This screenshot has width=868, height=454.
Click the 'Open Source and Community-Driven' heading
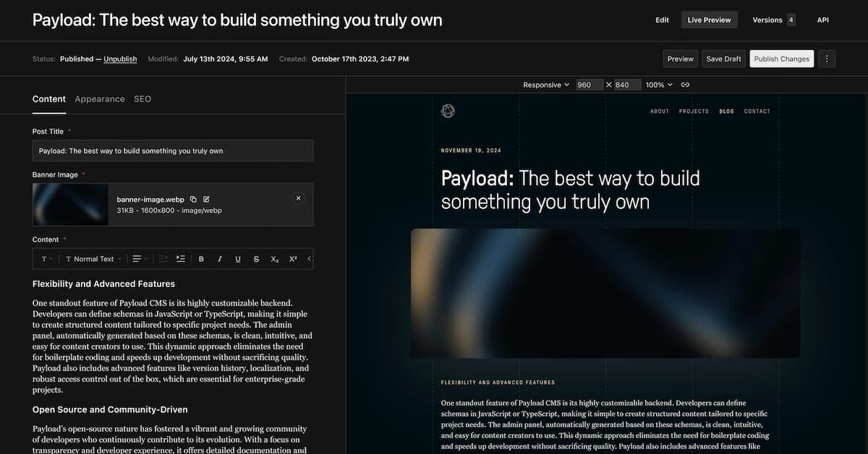click(x=110, y=409)
